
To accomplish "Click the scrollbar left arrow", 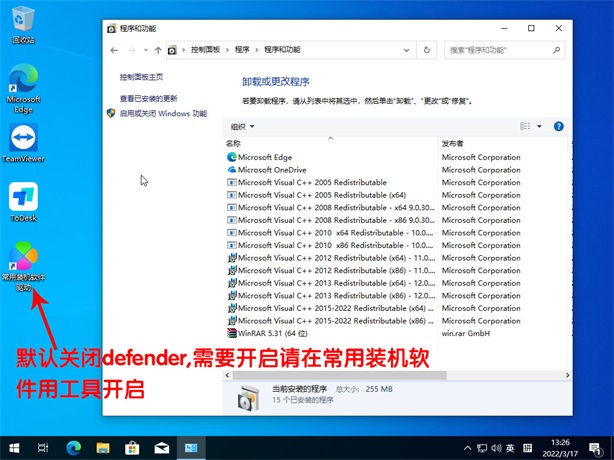I will (x=228, y=375).
